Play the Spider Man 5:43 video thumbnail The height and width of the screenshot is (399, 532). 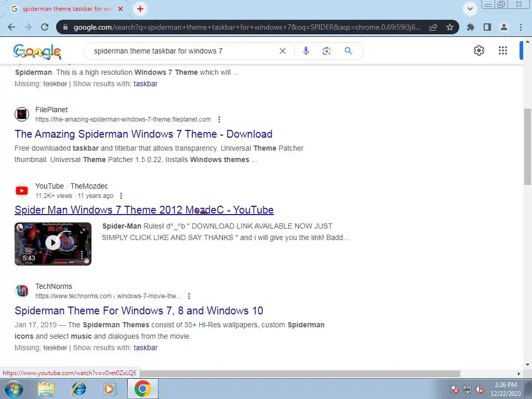(x=53, y=244)
